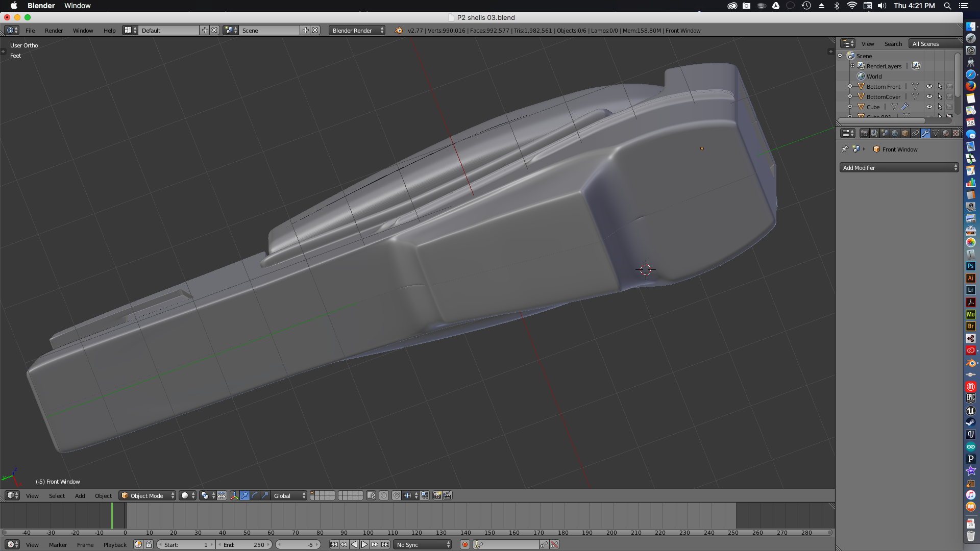Toggle proportional editing circle button
Screen dimensions: 980x551
384,495
